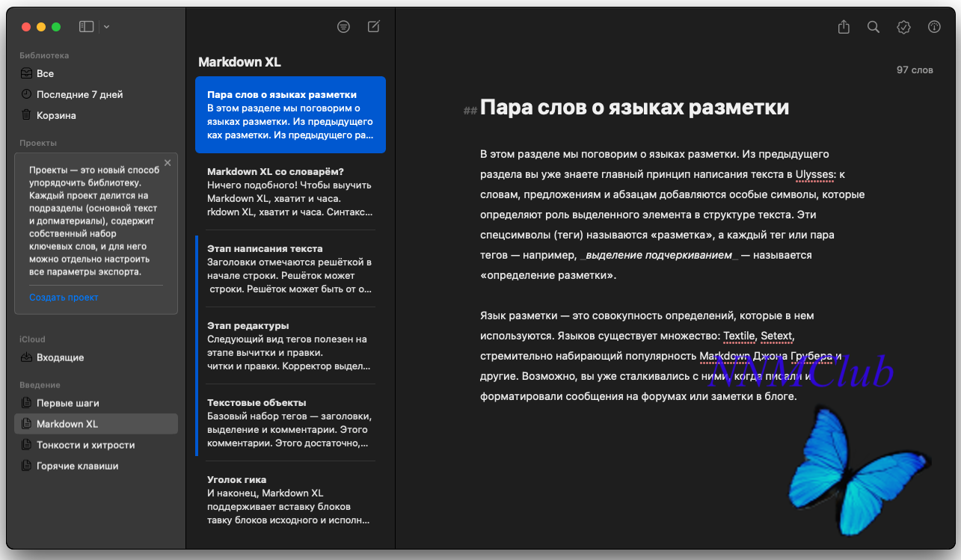961x560 pixels.
Task: Click the ## heading tag marker
Action: pyautogui.click(x=470, y=111)
